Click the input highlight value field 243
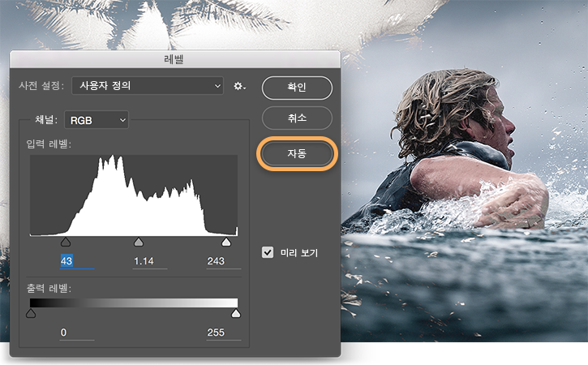This screenshot has width=588, height=365. 224,261
